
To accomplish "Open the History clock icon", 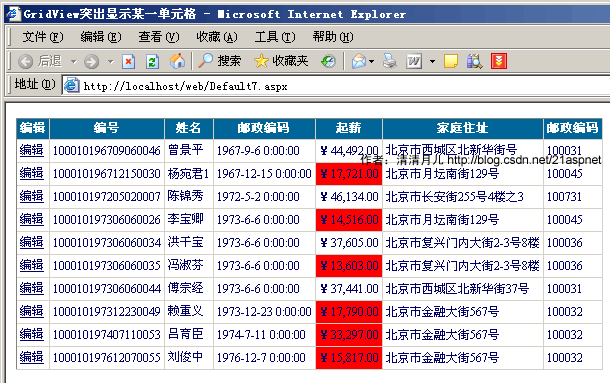I will pyautogui.click(x=328, y=61).
